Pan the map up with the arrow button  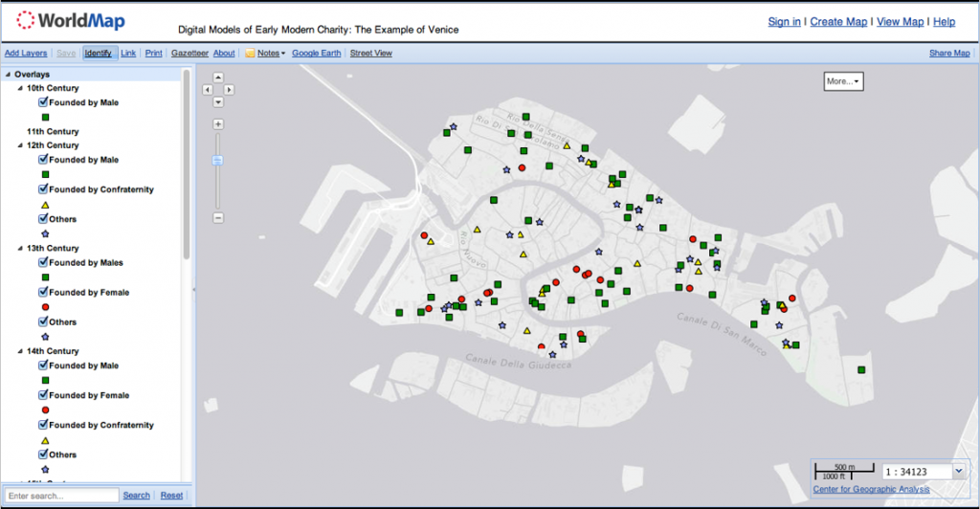tap(218, 78)
